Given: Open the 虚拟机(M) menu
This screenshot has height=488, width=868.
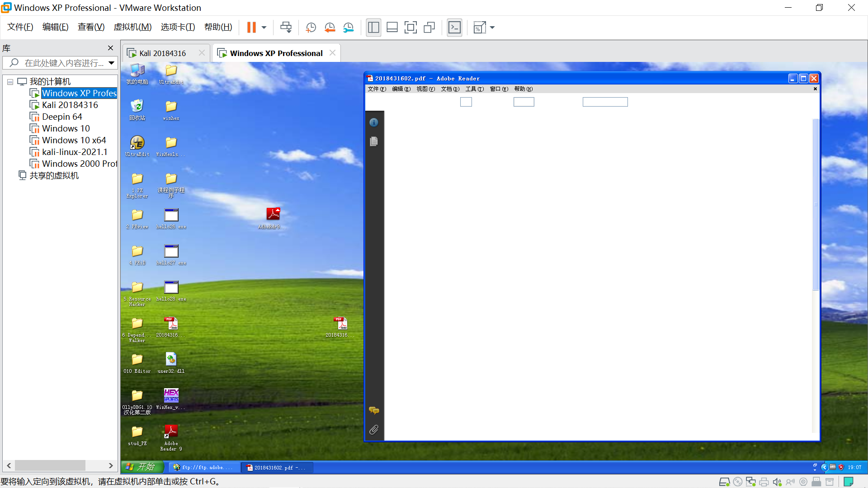Looking at the screenshot, I should 132,27.
